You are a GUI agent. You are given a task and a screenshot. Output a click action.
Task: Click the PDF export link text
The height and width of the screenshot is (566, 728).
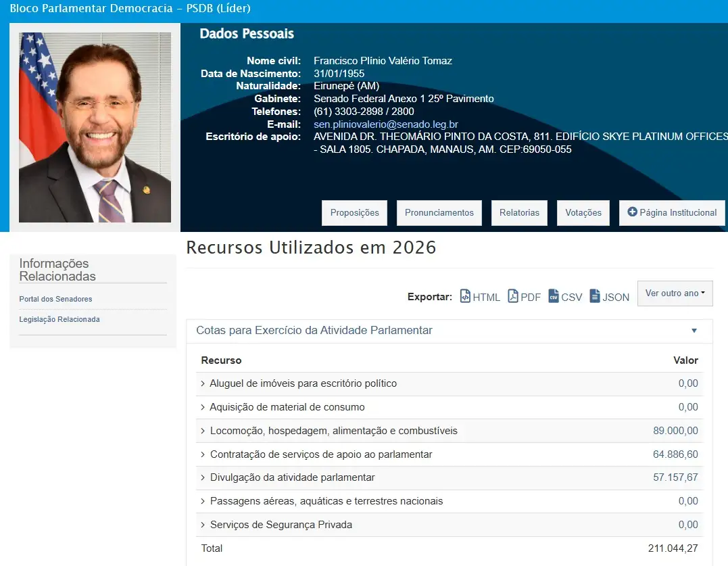531,297
